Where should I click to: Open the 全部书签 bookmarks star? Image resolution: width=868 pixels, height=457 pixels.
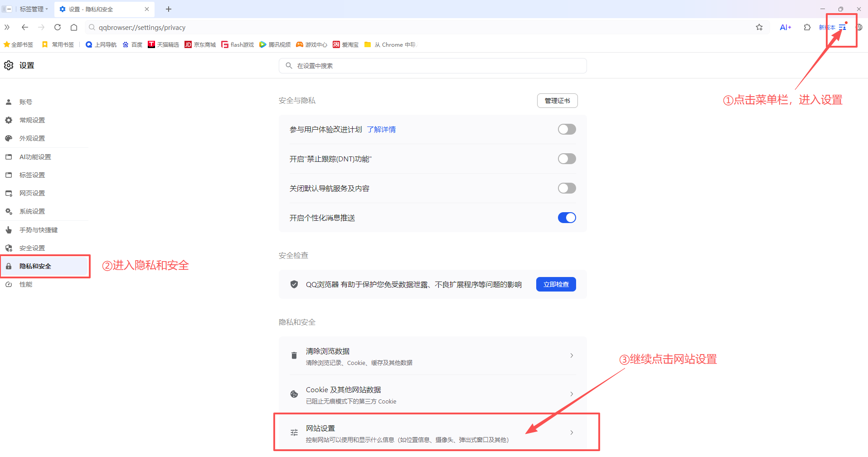(19, 44)
